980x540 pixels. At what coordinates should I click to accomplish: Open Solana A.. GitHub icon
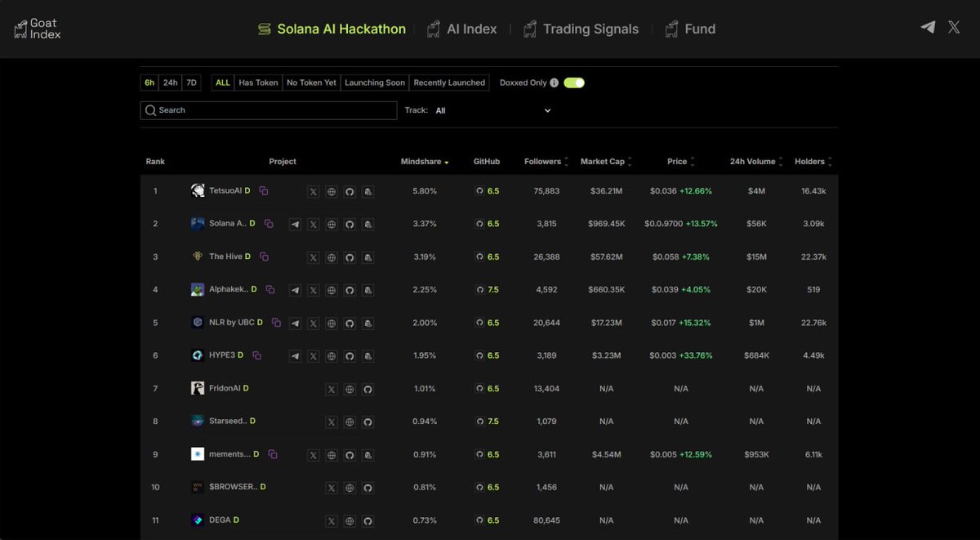coord(350,224)
